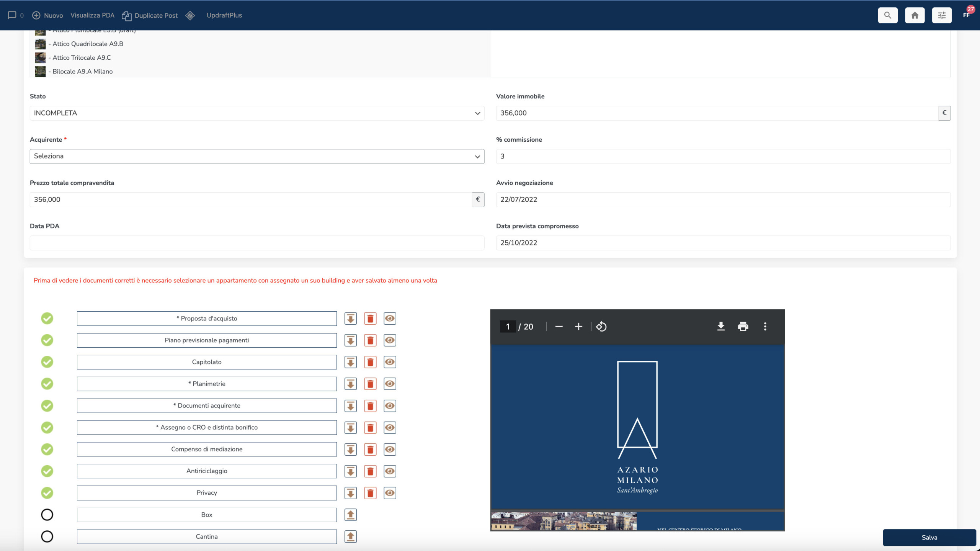Click Visualizza PDA in the admin bar
This screenshot has height=551, width=980.
click(x=92, y=15)
